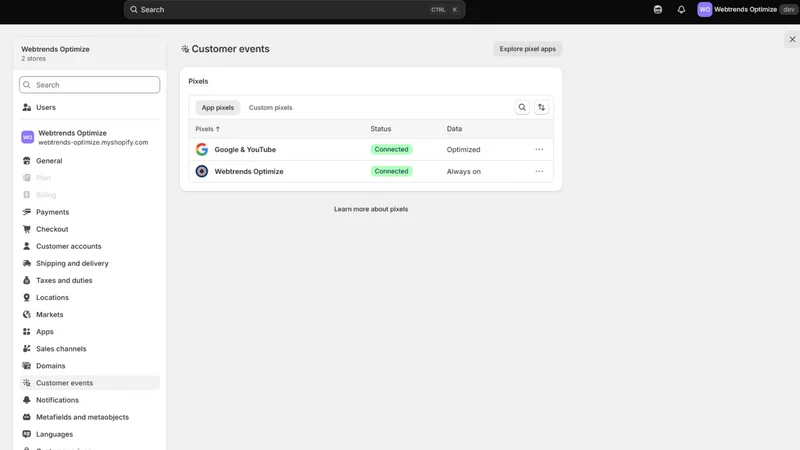Viewport: 800px width, 450px height.
Task: Click the Locations pin icon
Action: pyautogui.click(x=27, y=297)
